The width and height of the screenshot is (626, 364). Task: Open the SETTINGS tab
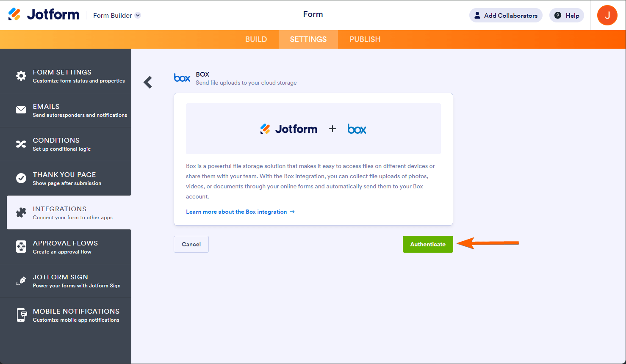[x=308, y=39]
